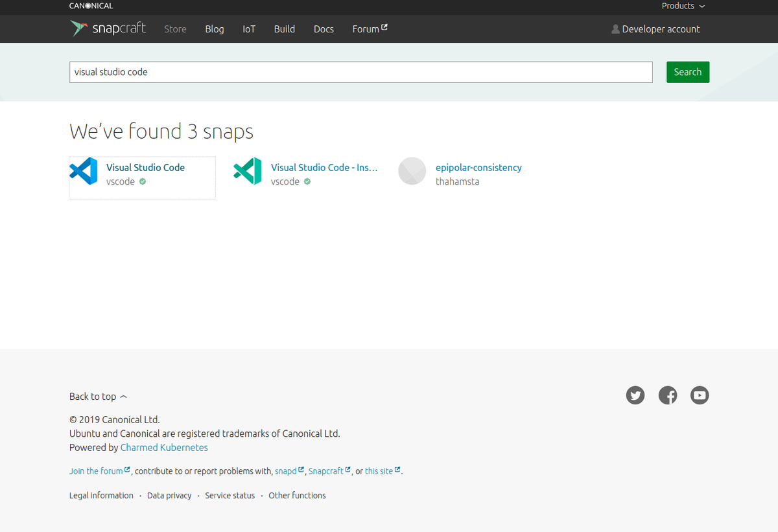778x532 pixels.
Task: Expand the Products dropdown
Action: tap(683, 6)
